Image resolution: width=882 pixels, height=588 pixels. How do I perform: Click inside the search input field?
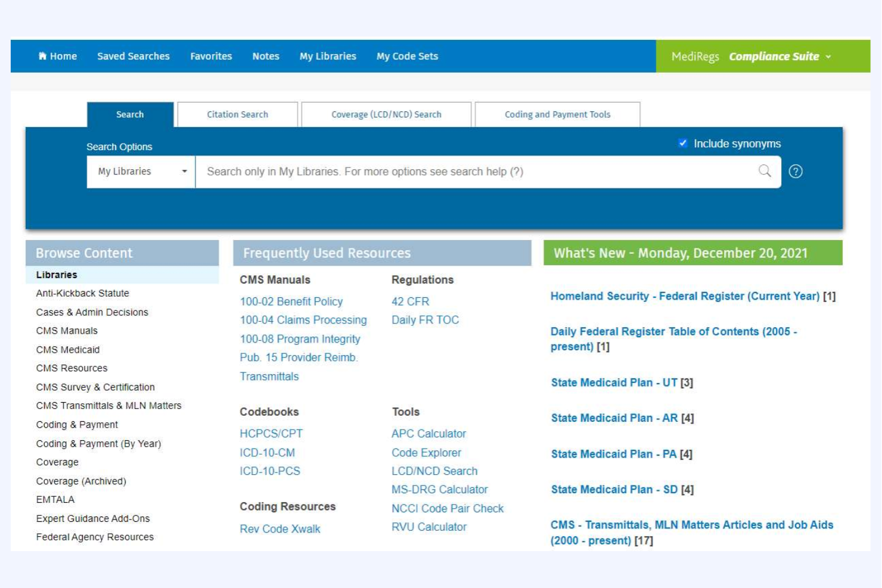tap(417, 171)
